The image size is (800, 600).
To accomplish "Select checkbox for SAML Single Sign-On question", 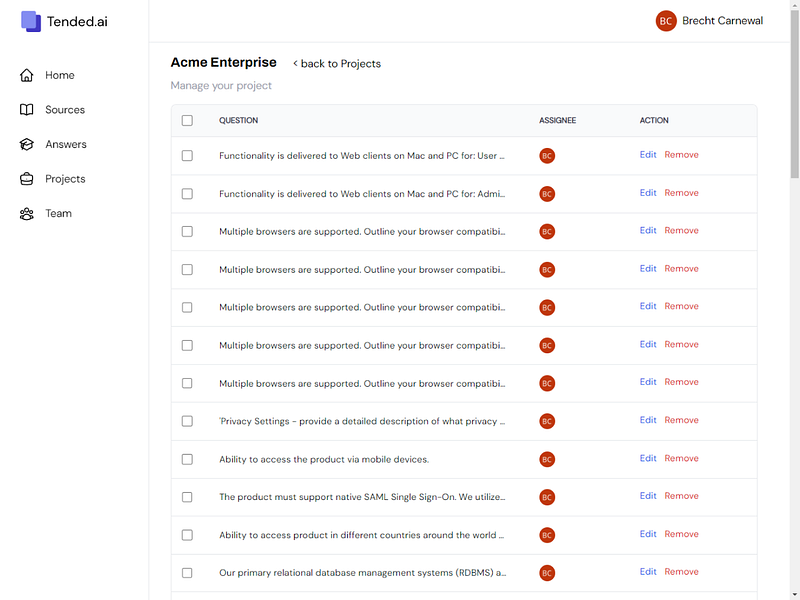I will 187,497.
